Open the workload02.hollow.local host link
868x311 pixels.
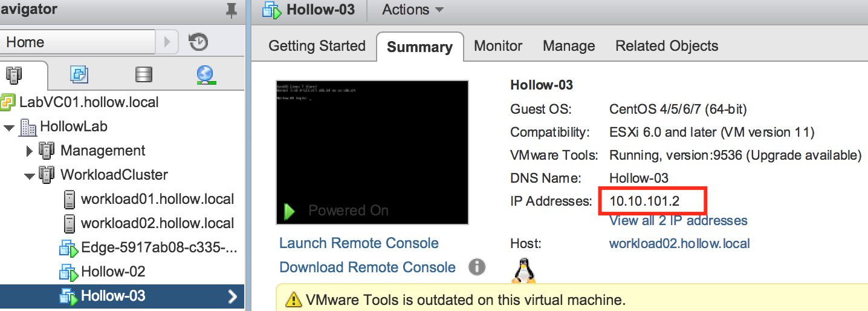679,243
